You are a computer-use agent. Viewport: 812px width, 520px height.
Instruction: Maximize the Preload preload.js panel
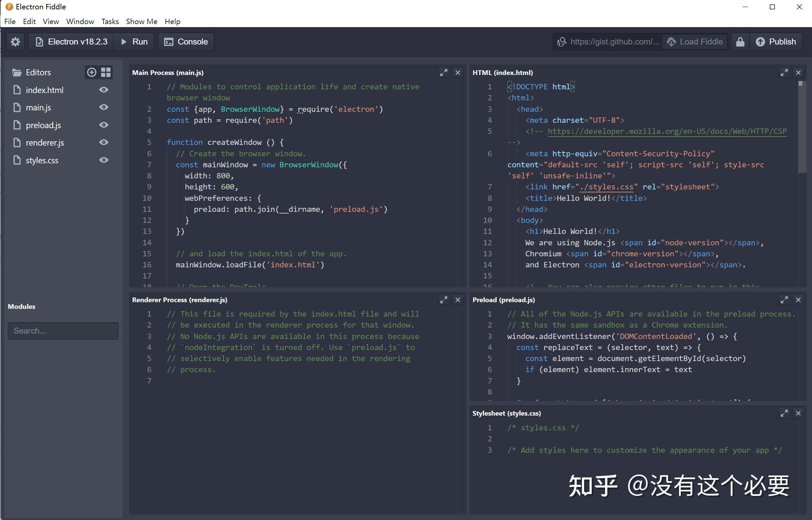784,300
